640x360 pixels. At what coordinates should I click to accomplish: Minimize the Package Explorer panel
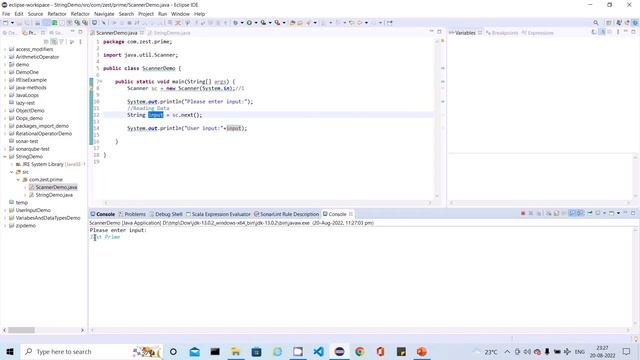pyautogui.click(x=72, y=32)
